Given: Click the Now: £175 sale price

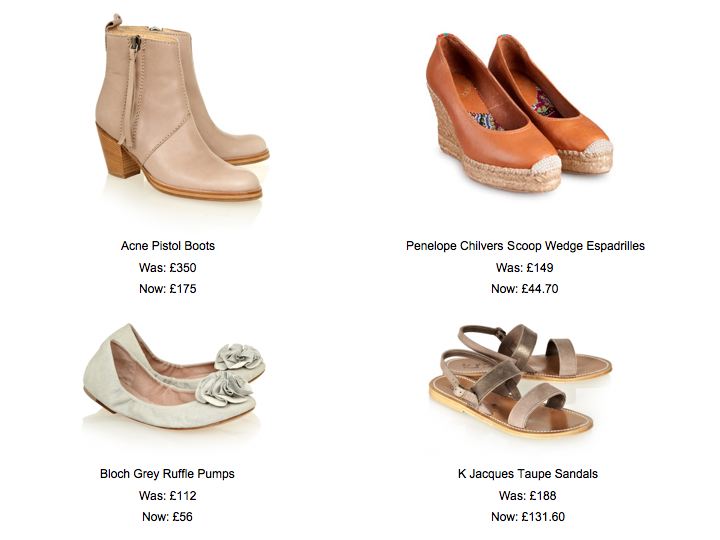Looking at the screenshot, I should click(x=168, y=289).
